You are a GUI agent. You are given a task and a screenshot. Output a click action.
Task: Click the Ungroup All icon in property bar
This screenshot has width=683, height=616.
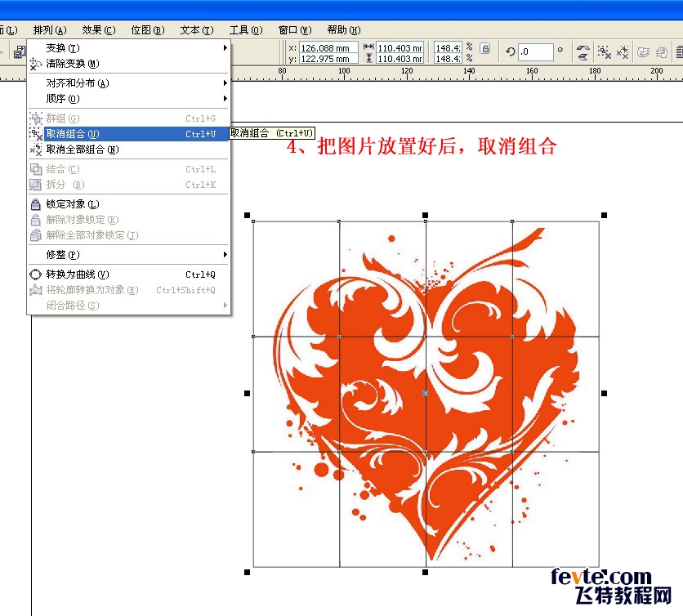tap(623, 52)
